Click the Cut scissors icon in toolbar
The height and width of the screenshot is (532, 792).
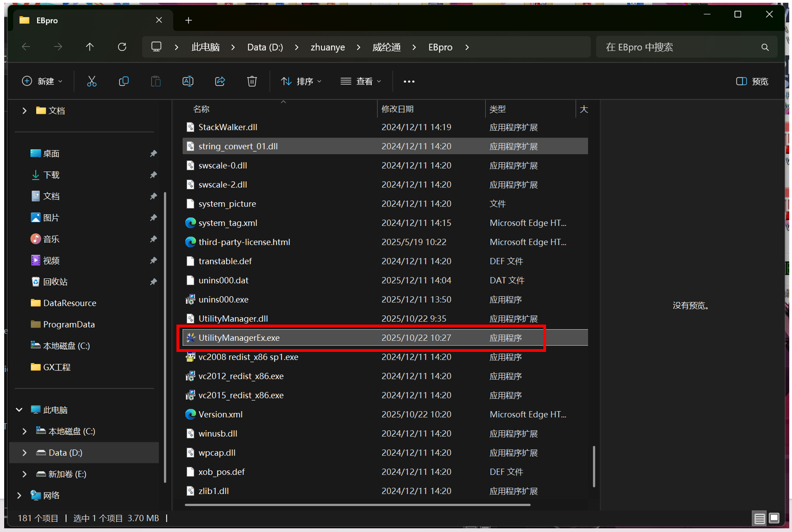coord(92,81)
